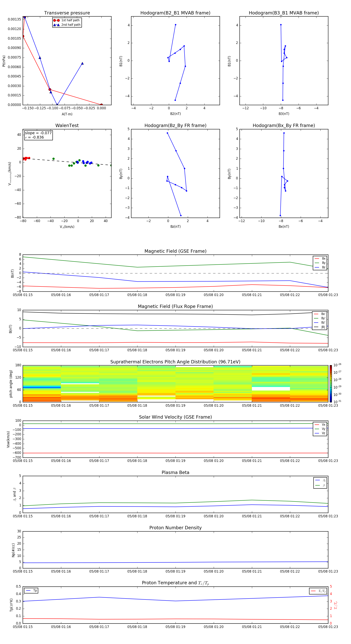Click the 'Magnetic Field (Flux Rope Frame)' title
Screen dimensions: 351x644
point(175,307)
